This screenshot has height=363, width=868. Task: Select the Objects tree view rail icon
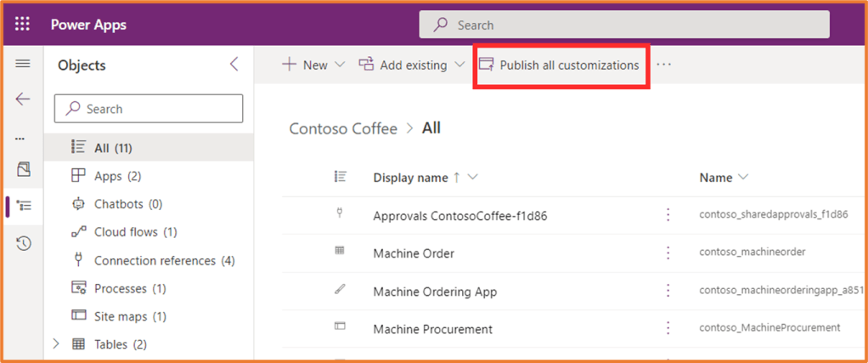[24, 206]
